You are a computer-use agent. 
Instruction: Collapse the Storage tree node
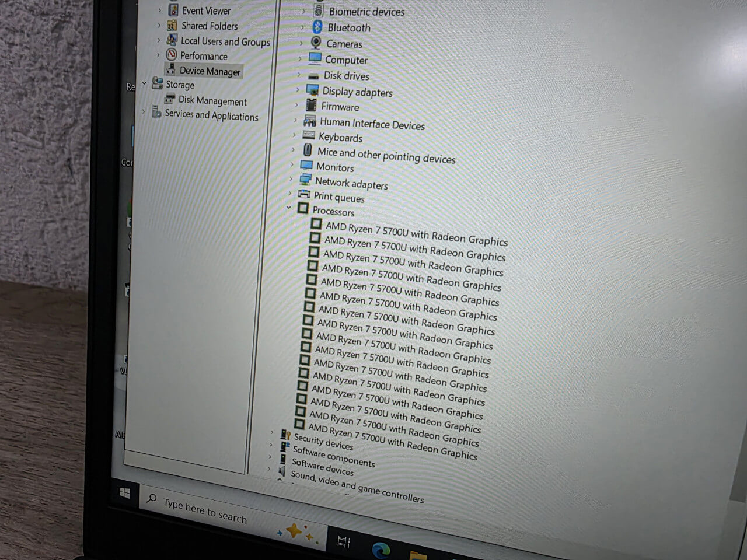[144, 83]
